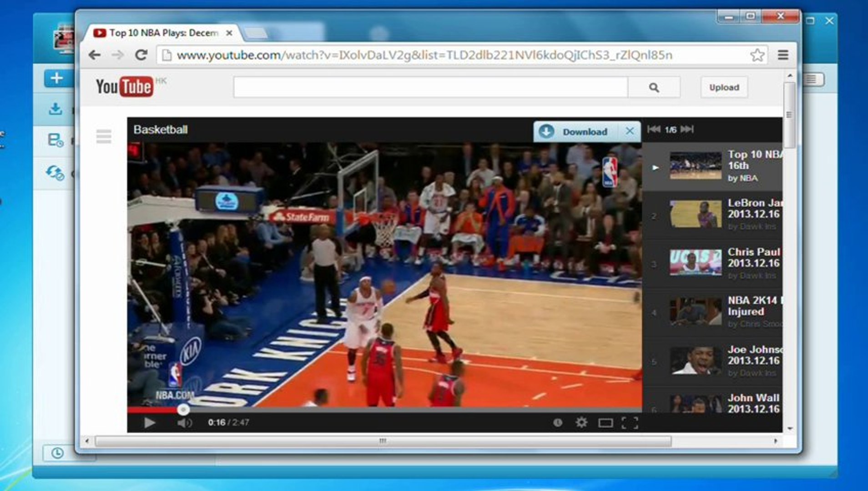
Task: Open the sync/convert icon in the sidebar
Action: point(55,173)
